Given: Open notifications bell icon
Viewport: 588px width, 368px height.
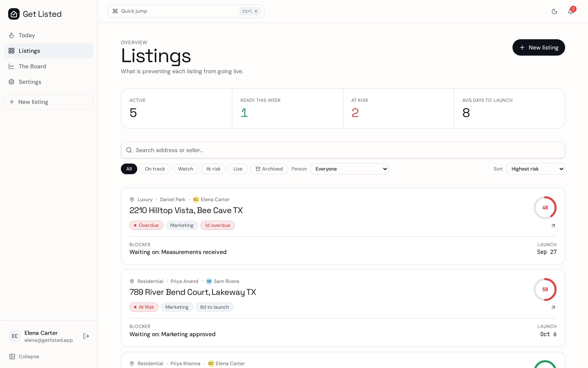Looking at the screenshot, I should 571,11.
